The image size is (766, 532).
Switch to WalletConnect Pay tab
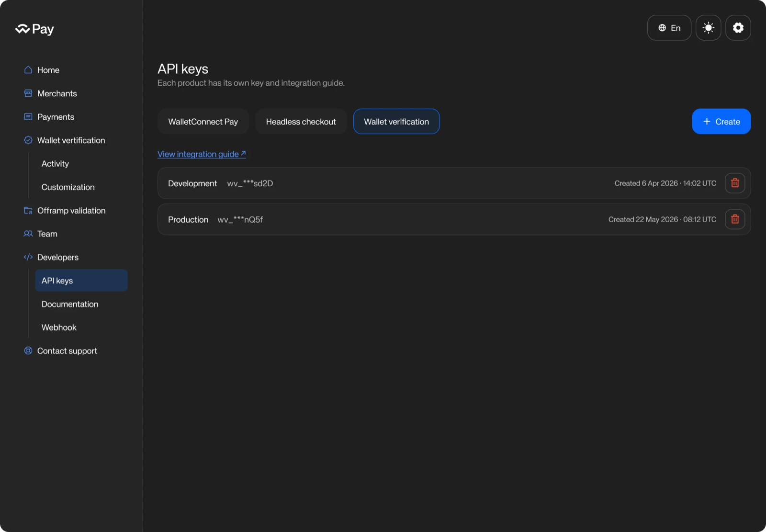point(203,122)
